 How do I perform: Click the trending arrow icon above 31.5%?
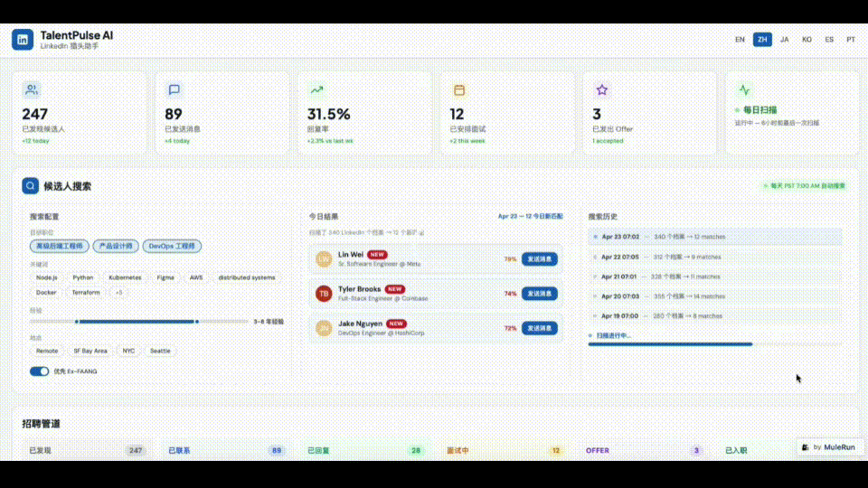point(316,89)
